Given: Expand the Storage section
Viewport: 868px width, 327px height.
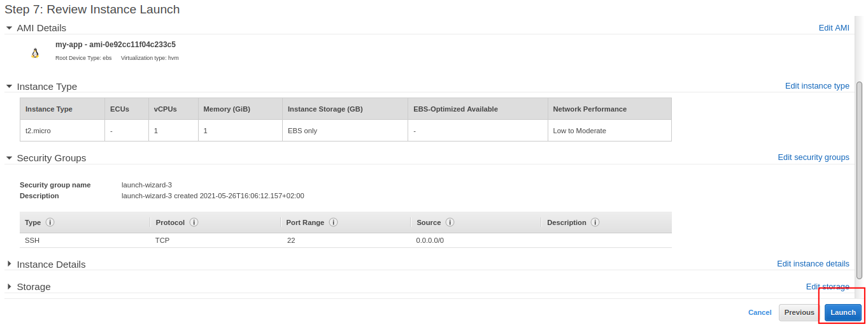Looking at the screenshot, I should tap(9, 287).
